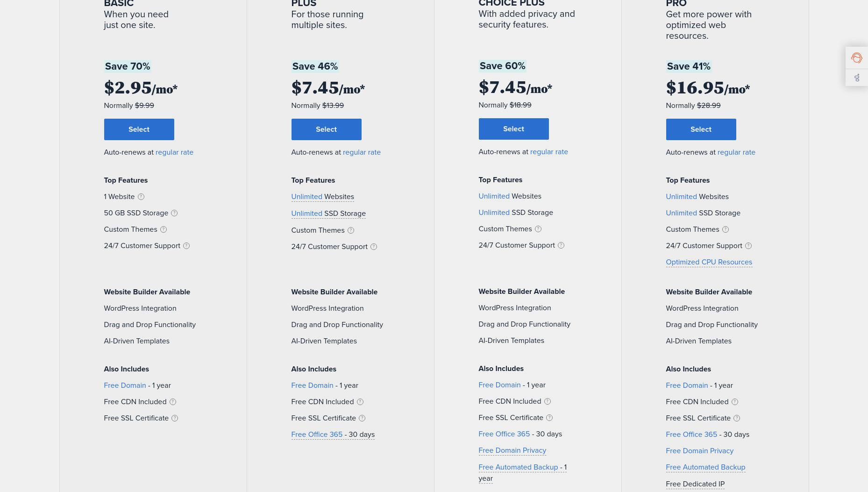Click Unlimited Websites in Choice Plus plan
Screen dimensions: 868x492
click(510, 196)
